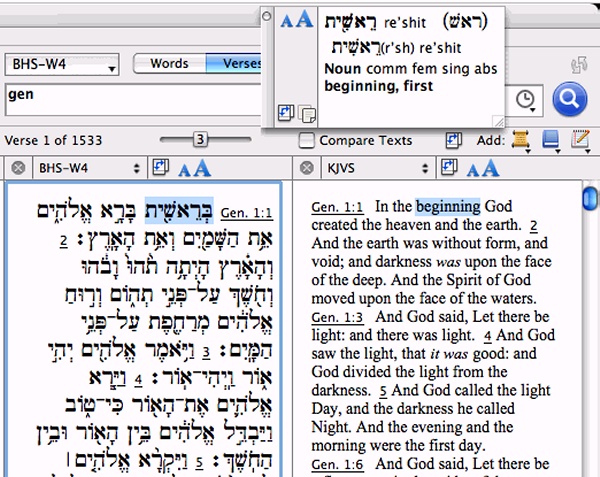Add a blue book module pane

point(551,139)
